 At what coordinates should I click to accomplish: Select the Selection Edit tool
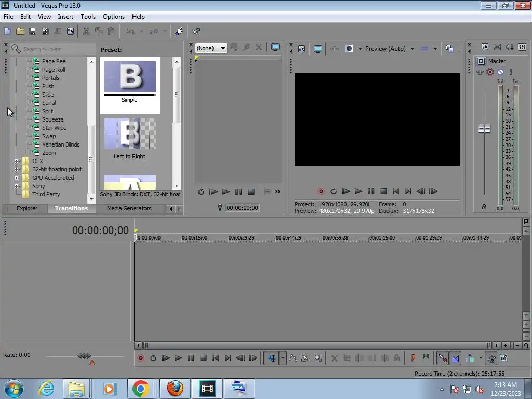coord(305,358)
